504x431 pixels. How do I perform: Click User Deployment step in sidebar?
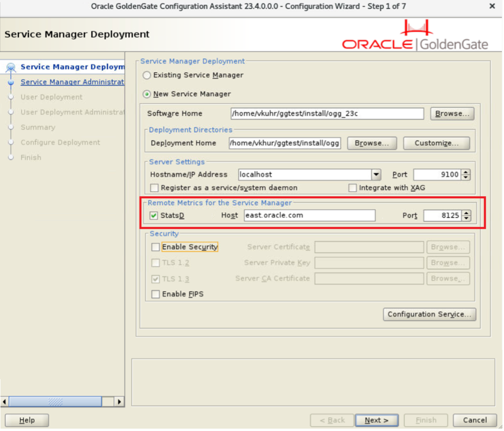pos(51,97)
